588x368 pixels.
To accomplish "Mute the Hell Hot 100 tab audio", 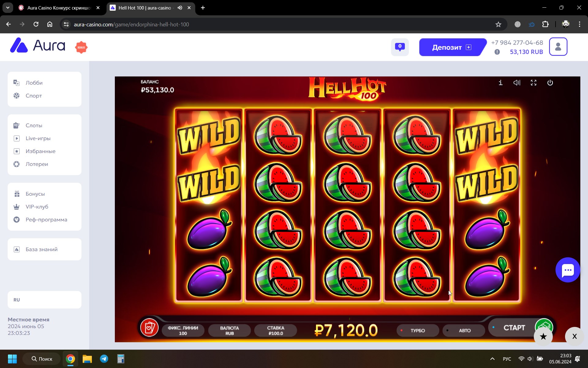I will [x=180, y=8].
